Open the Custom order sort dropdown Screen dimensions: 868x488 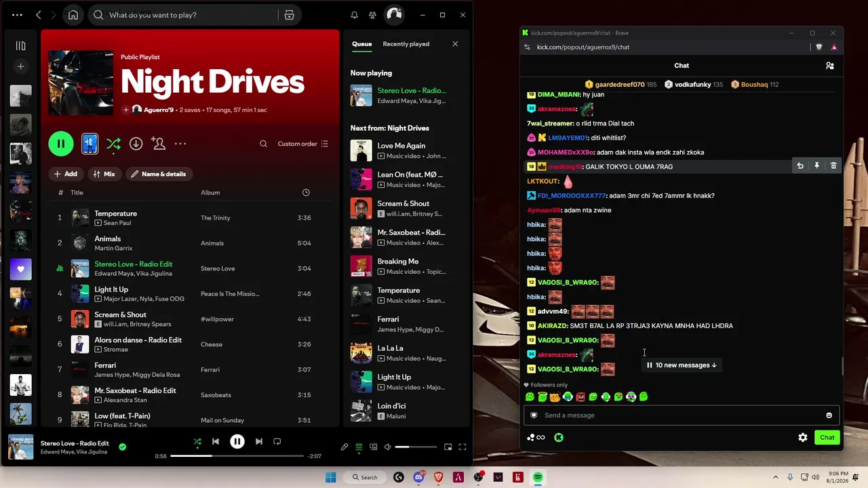pos(303,144)
